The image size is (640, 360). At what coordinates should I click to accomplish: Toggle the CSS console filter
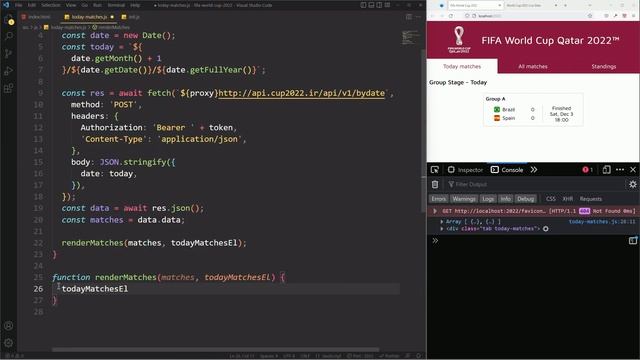click(x=551, y=199)
